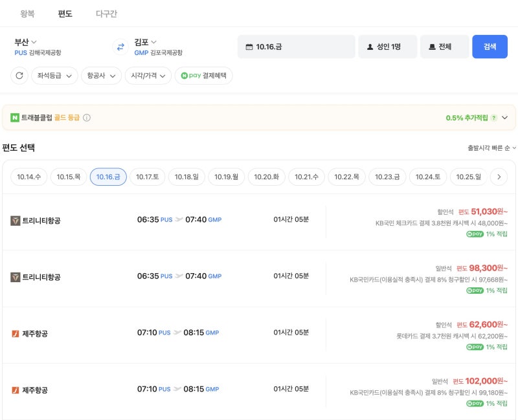Toggle the Npay 결제혜택 filter
Screen dimensions: 518x420
[203, 76]
